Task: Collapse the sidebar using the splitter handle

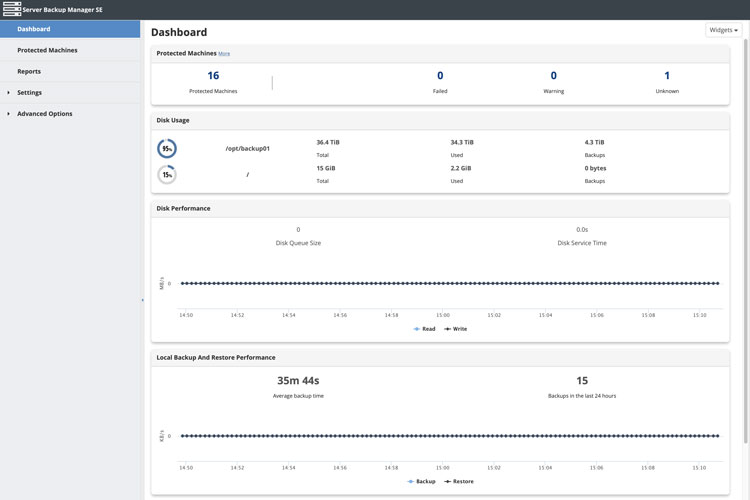Action: (x=142, y=300)
